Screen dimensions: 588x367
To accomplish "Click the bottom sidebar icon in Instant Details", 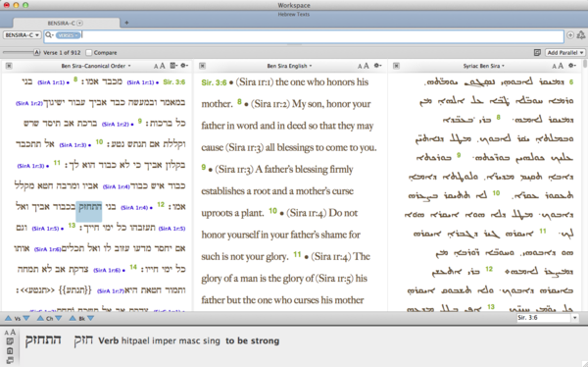I will click(x=10, y=360).
